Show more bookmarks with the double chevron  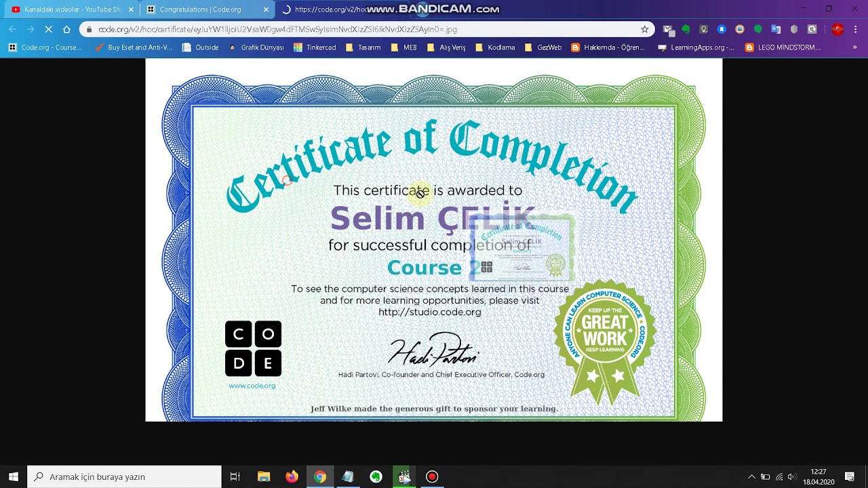(854, 47)
